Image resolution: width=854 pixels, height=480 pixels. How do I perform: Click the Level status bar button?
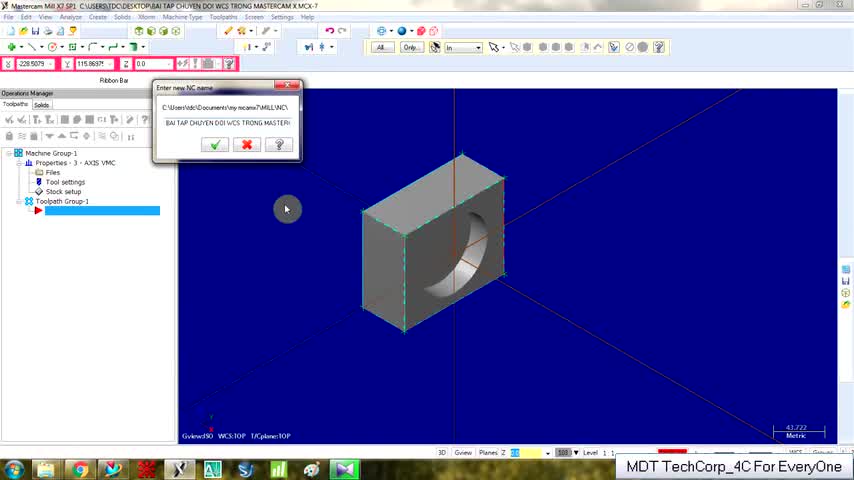coord(590,453)
